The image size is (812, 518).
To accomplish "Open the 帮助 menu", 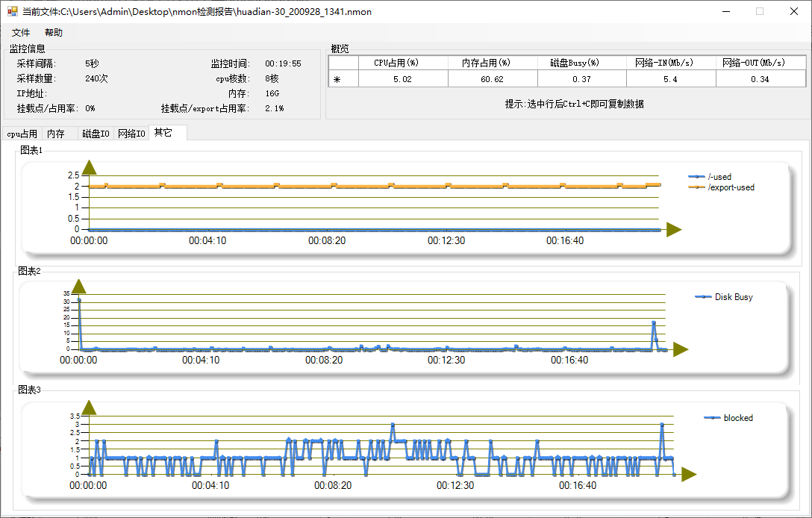I will (52, 32).
